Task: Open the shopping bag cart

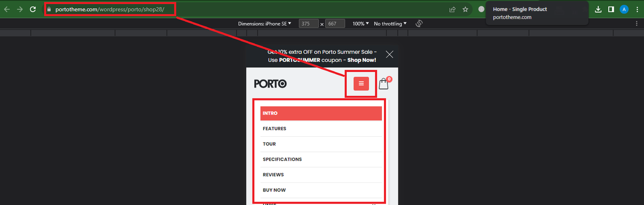Action: (385, 83)
